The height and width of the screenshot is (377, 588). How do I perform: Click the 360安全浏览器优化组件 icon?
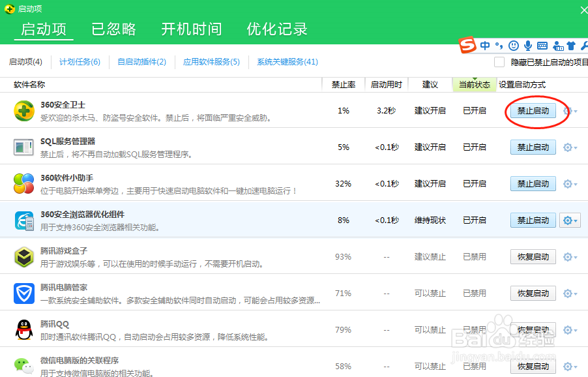click(24, 220)
